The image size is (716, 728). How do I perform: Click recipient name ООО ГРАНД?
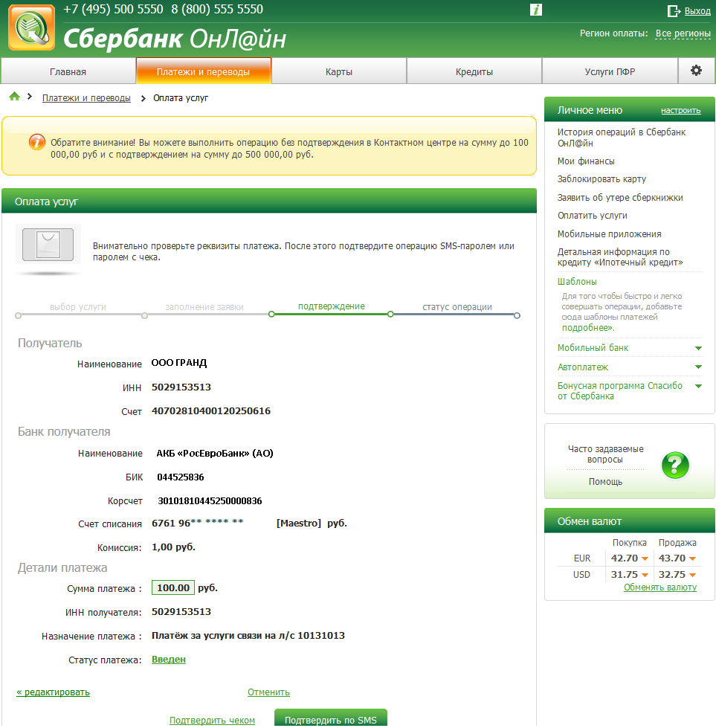pos(179,363)
